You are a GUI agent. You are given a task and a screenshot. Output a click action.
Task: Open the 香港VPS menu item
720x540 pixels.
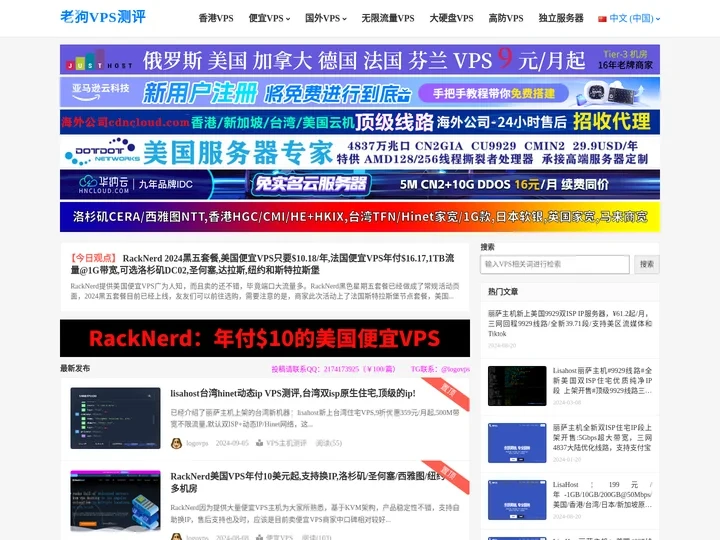pos(216,18)
